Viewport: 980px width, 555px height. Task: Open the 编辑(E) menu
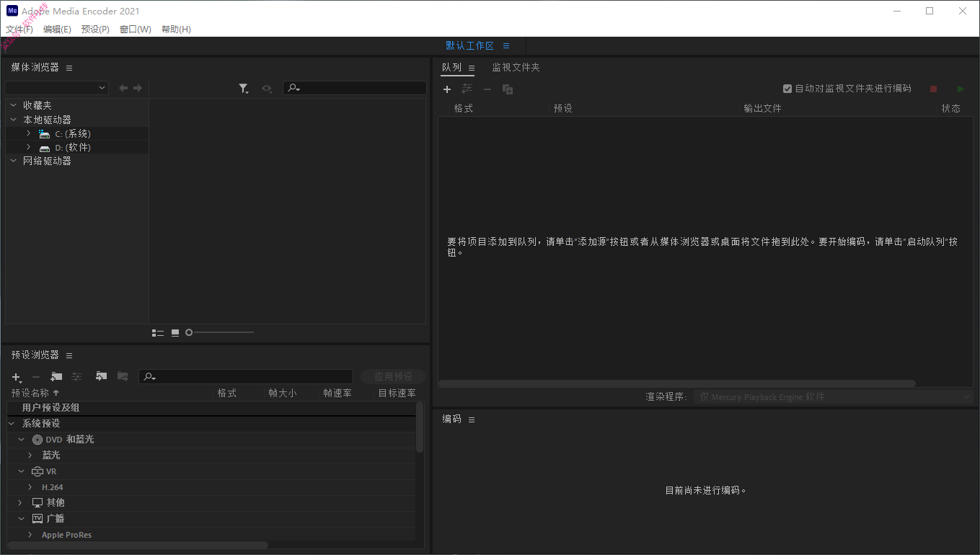57,30
